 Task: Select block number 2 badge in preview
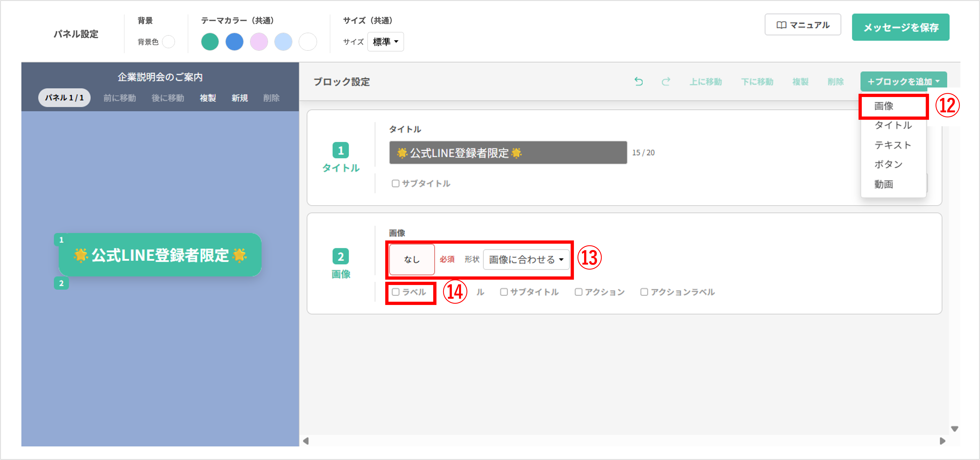pyautogui.click(x=61, y=283)
